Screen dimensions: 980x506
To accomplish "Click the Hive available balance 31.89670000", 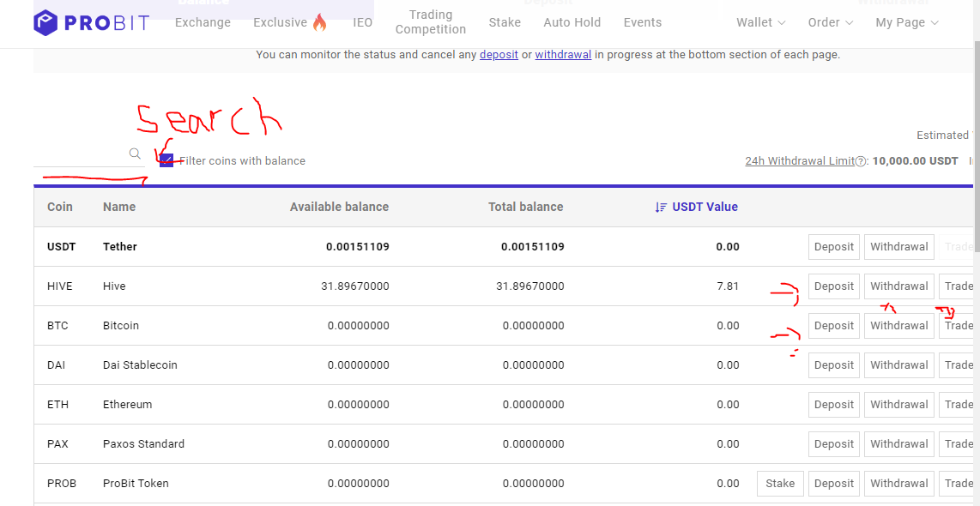I will (x=355, y=286).
